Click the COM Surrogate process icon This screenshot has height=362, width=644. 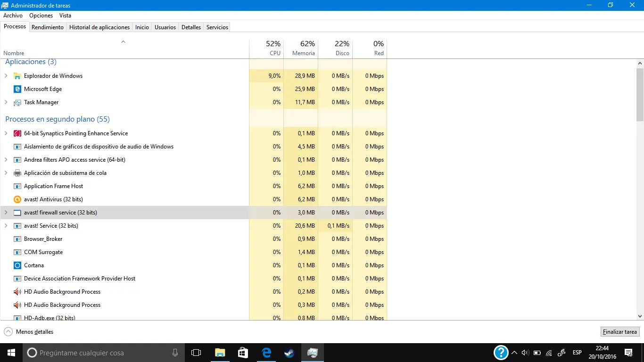pyautogui.click(x=17, y=252)
